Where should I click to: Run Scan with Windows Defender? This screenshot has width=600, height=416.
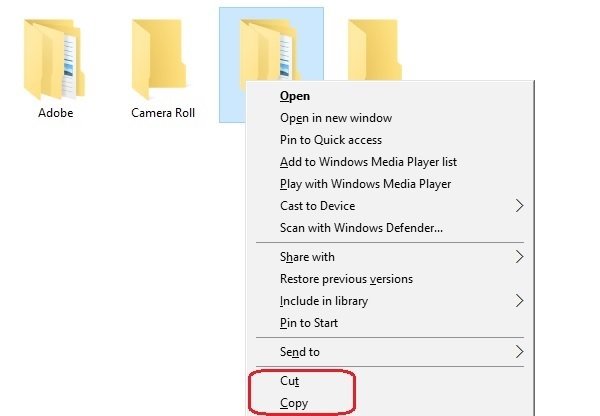[x=362, y=228]
